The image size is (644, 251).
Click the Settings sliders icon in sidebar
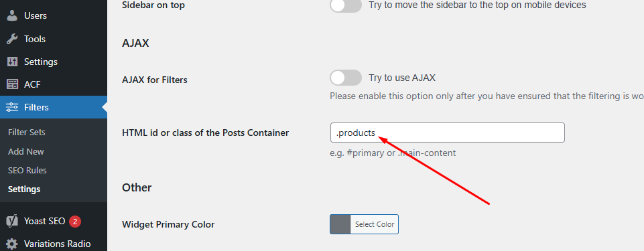pos(12,62)
